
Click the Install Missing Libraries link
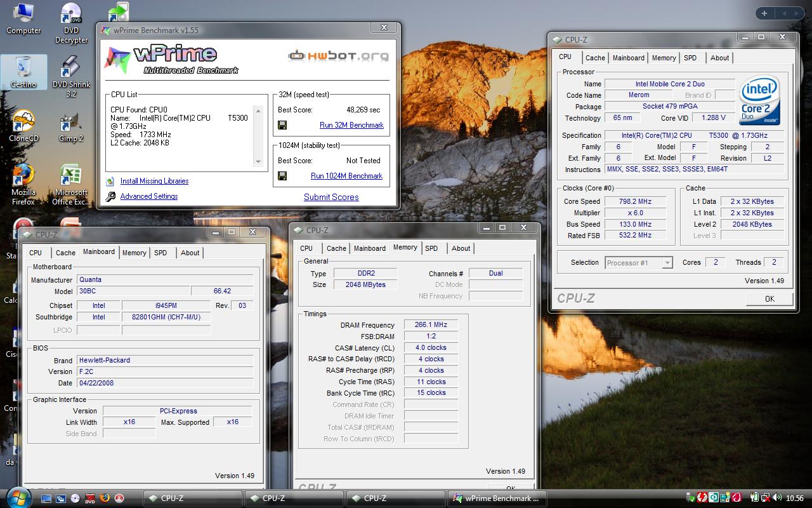click(x=154, y=181)
